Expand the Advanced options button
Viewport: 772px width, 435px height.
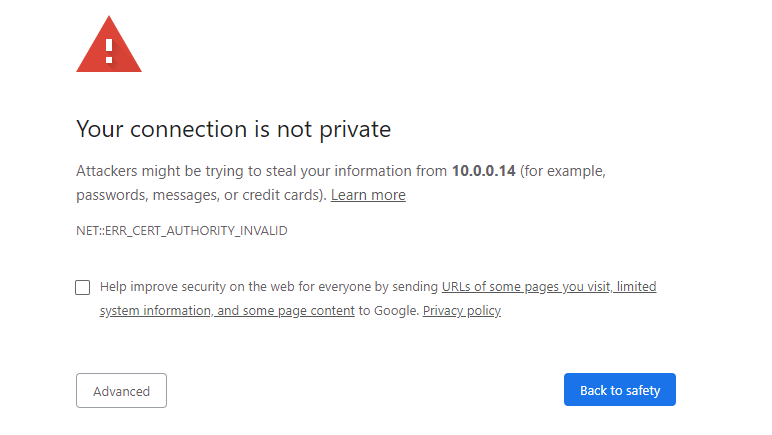pyautogui.click(x=122, y=391)
